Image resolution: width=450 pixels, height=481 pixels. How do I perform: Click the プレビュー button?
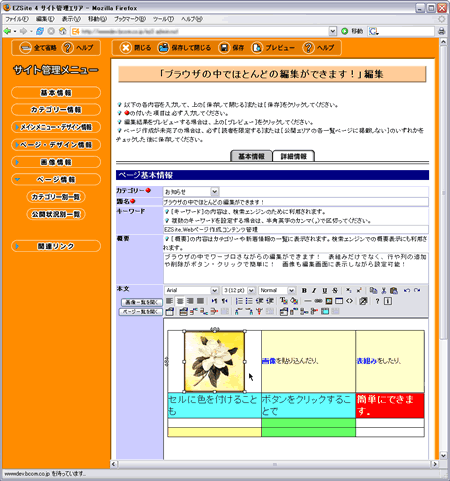tap(273, 48)
